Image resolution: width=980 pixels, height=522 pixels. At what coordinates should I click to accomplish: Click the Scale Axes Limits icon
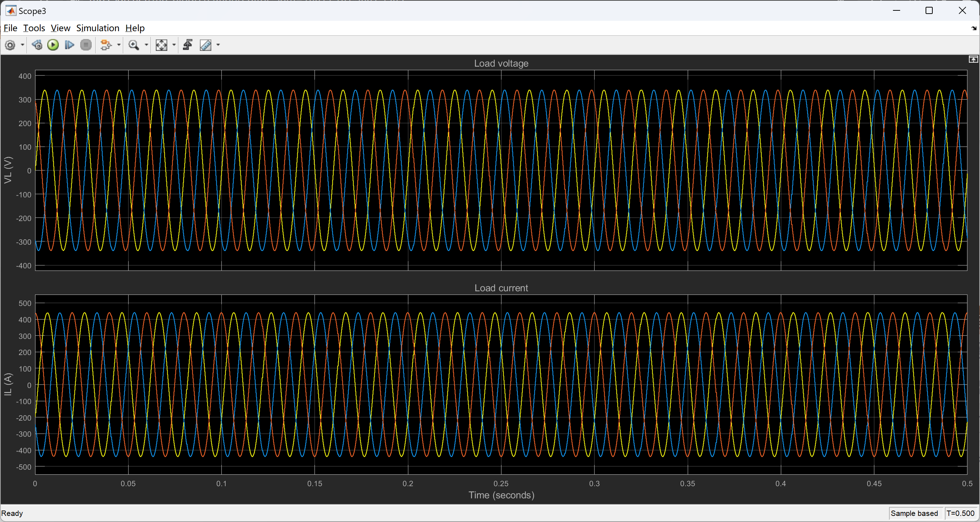tap(161, 45)
